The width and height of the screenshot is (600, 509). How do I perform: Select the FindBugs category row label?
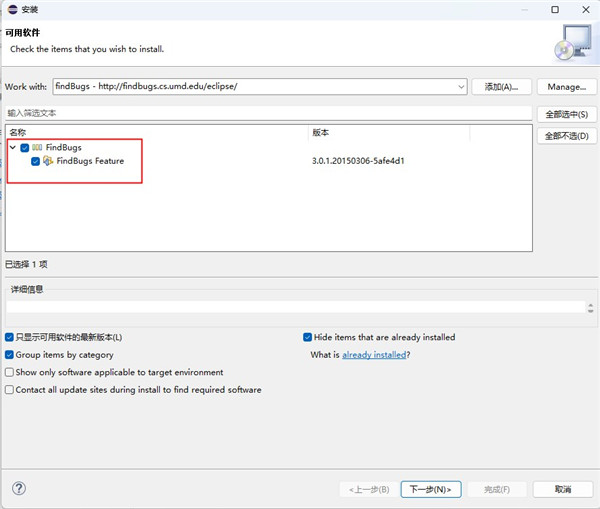64,147
